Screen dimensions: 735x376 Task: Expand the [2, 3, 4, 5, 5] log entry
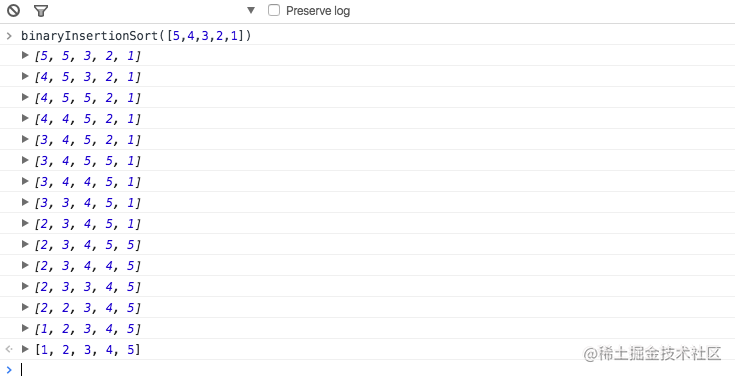[25, 244]
